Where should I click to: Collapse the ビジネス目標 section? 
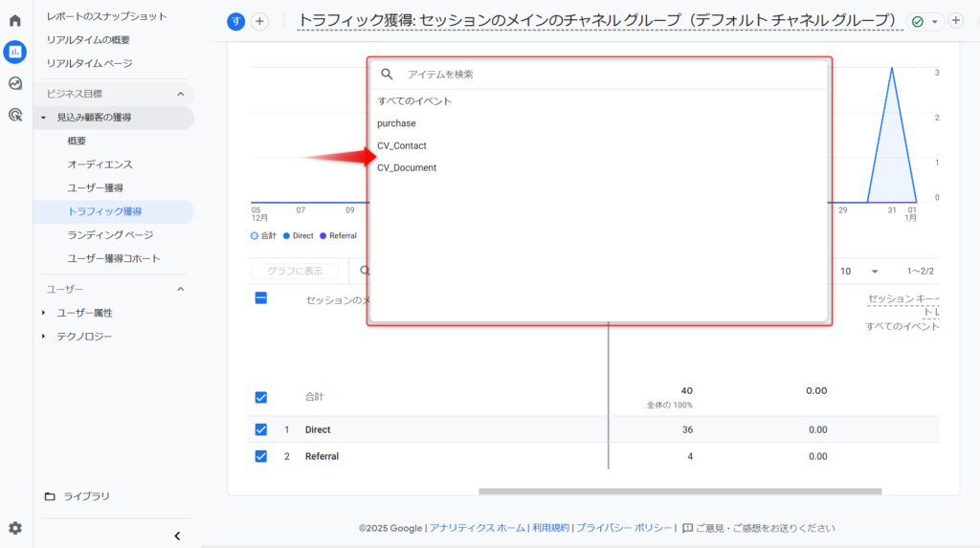pyautogui.click(x=180, y=94)
